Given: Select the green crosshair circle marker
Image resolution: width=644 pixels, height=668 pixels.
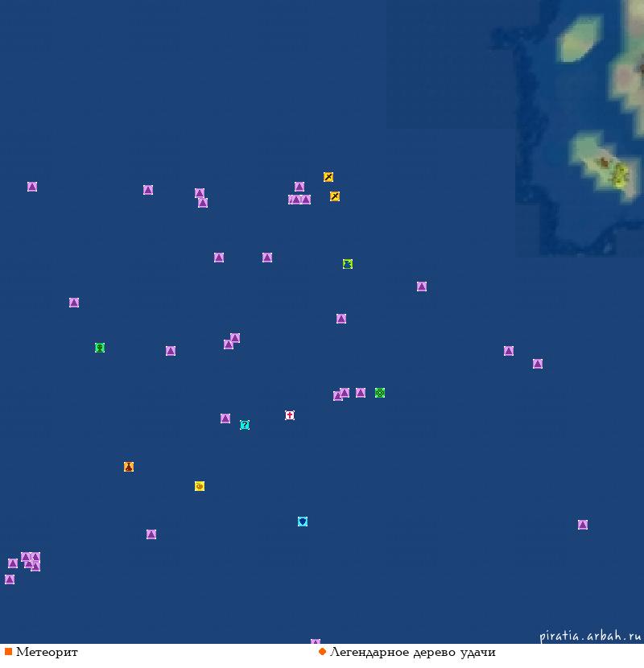Looking at the screenshot, I should click(x=380, y=393).
